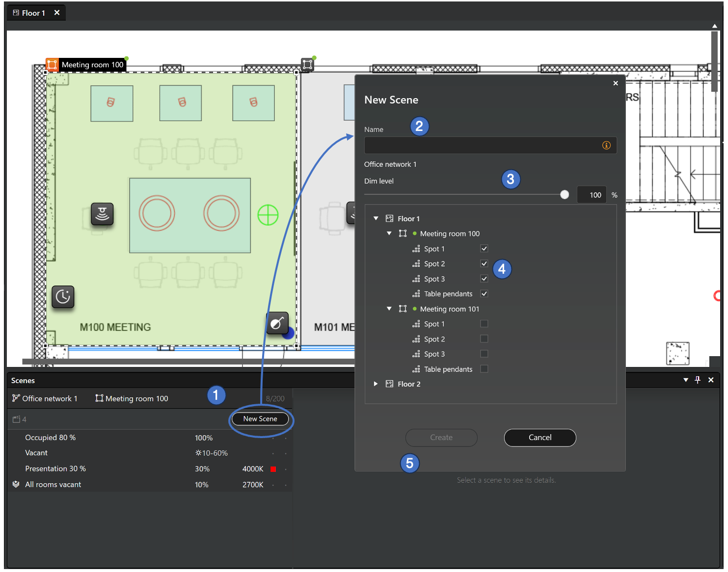The width and height of the screenshot is (728, 572).
Task: Select the left spot luminaire in M100
Action: click(111, 103)
